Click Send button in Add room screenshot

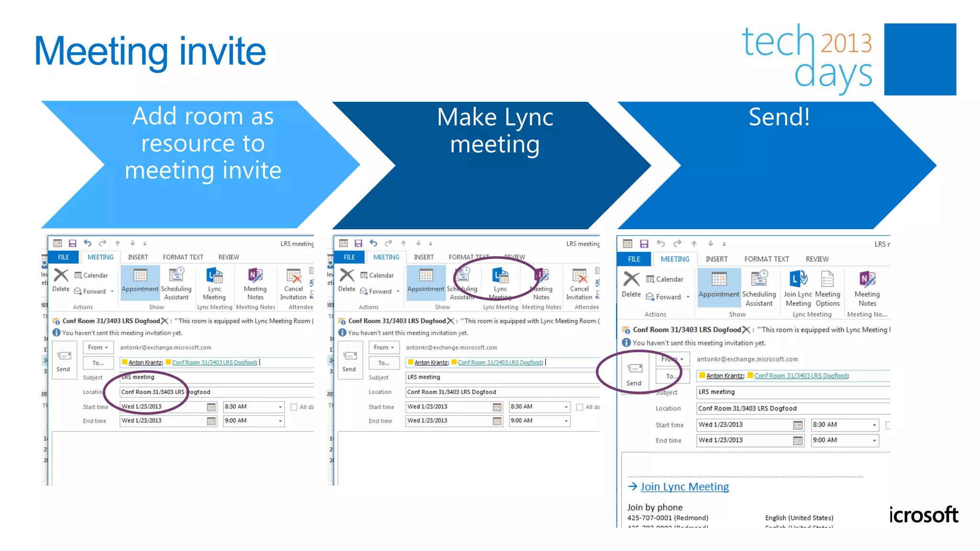[x=64, y=361]
